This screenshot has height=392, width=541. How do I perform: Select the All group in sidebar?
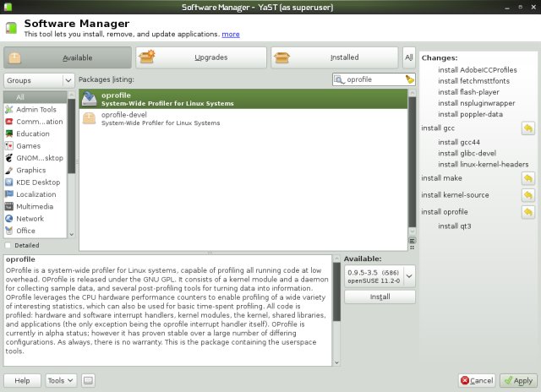point(36,97)
